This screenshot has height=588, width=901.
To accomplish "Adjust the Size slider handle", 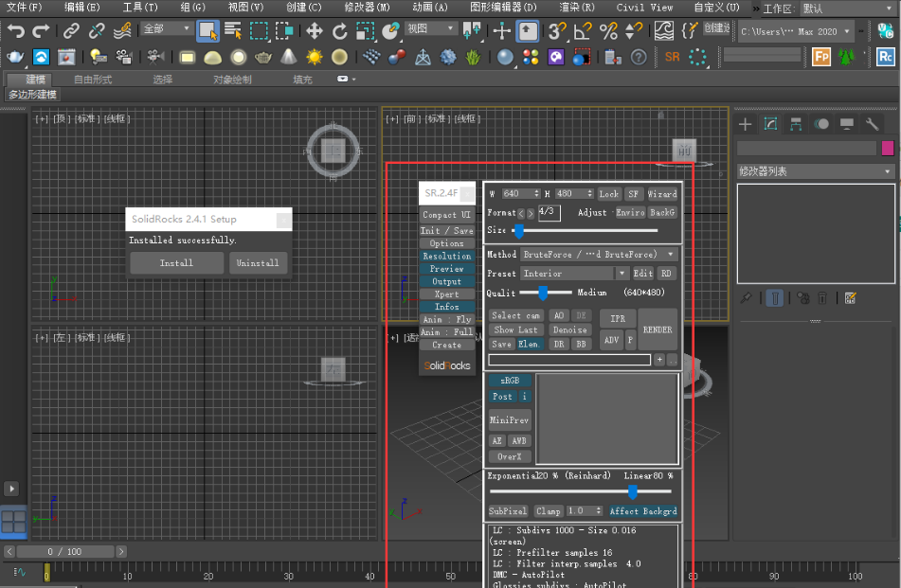I will (519, 231).
